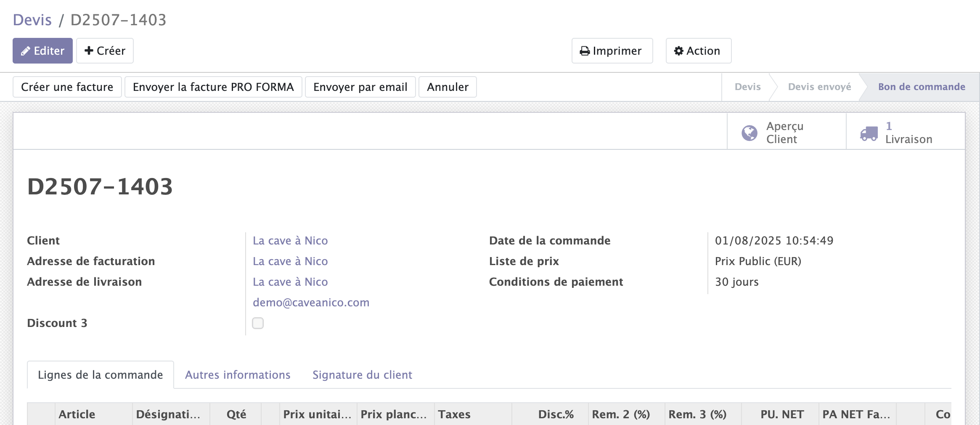
Task: Open the Client link La cave à Nico
Action: (x=290, y=241)
